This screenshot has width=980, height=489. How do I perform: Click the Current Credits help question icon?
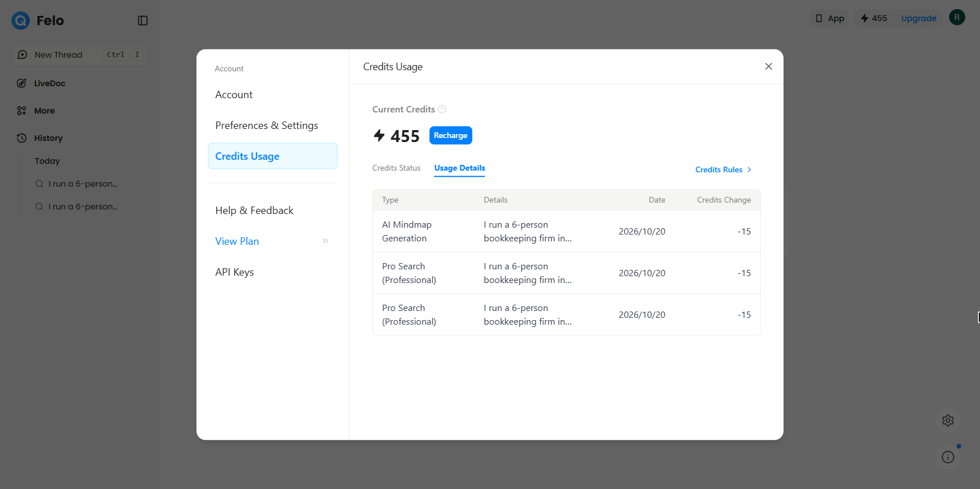coord(442,109)
